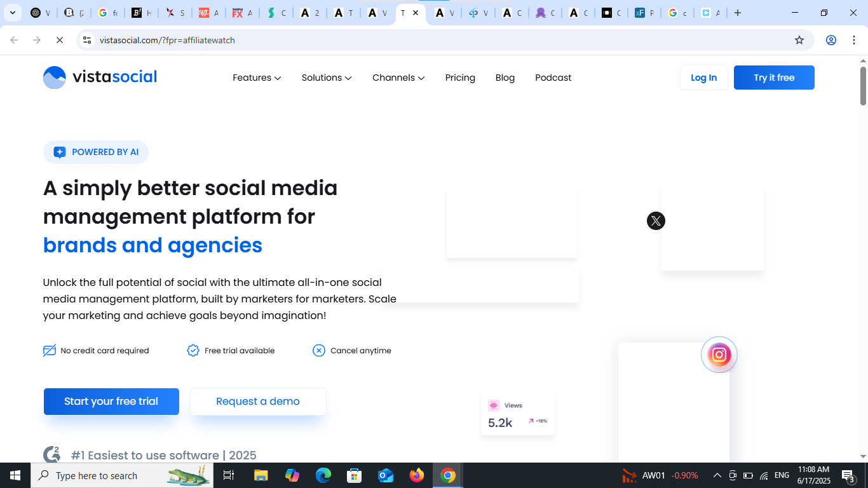Open the Chrome profile icon
The height and width of the screenshot is (488, 868).
[831, 40]
